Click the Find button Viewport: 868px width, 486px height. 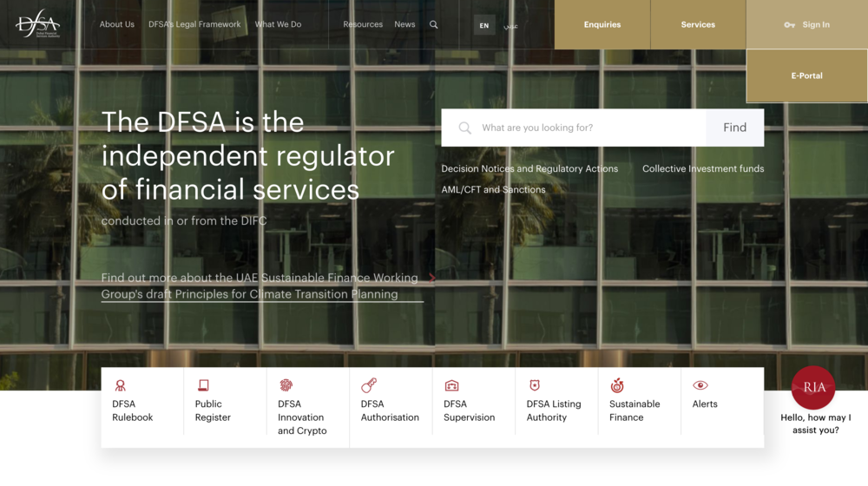click(734, 128)
